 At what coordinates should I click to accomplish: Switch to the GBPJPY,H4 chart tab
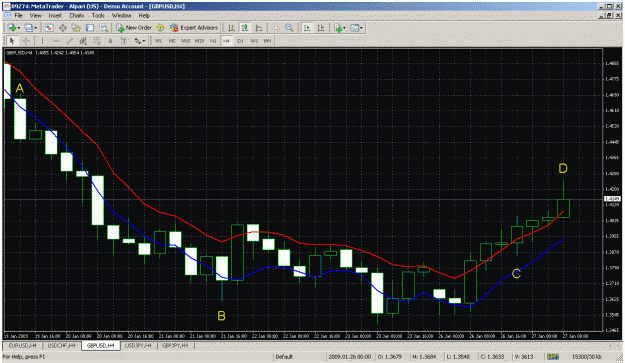[175, 345]
